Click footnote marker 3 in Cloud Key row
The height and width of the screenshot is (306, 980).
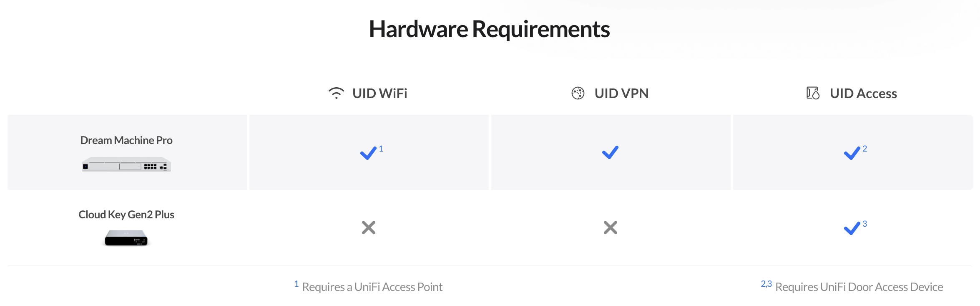(865, 224)
